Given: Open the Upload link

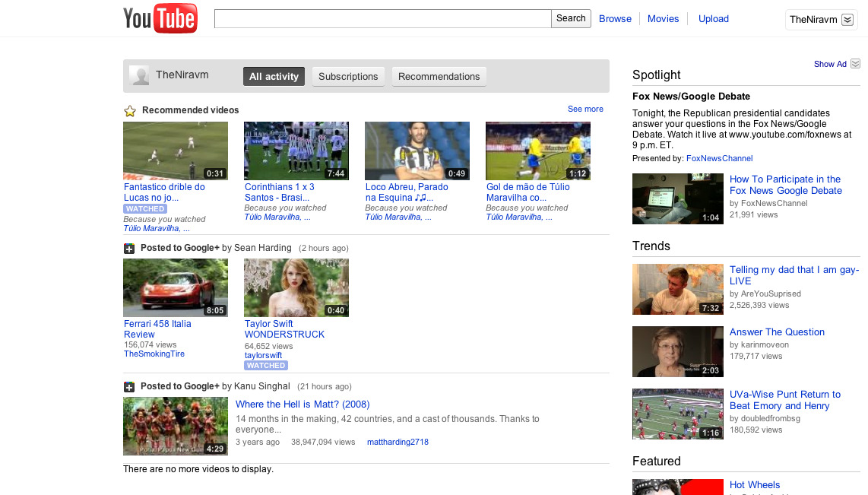Looking at the screenshot, I should pyautogui.click(x=714, y=19).
